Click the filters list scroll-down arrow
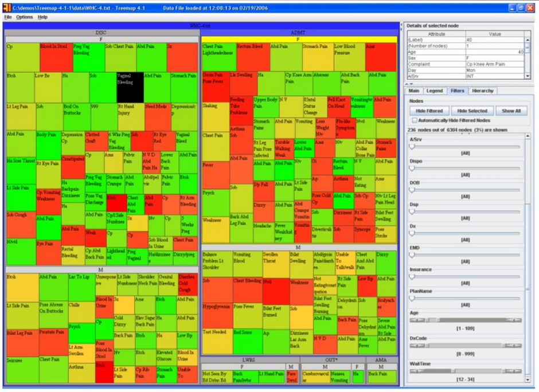539x392 pixels. [x=528, y=379]
